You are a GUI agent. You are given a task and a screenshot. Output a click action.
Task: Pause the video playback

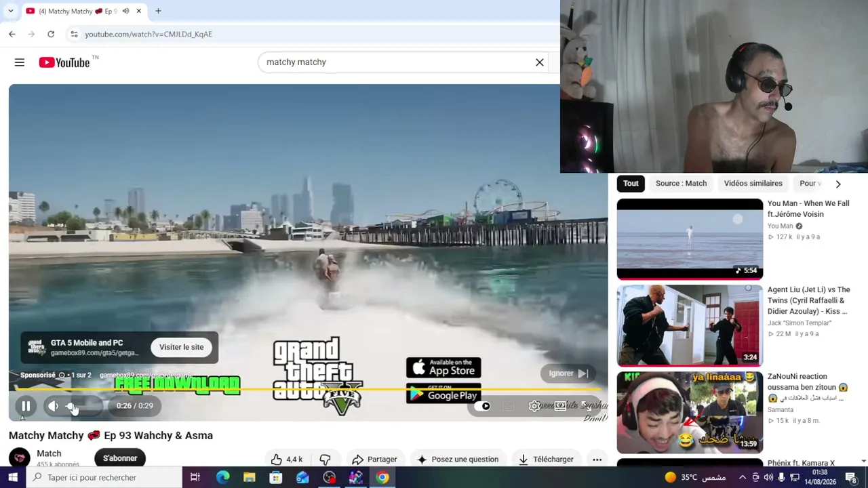click(x=26, y=406)
